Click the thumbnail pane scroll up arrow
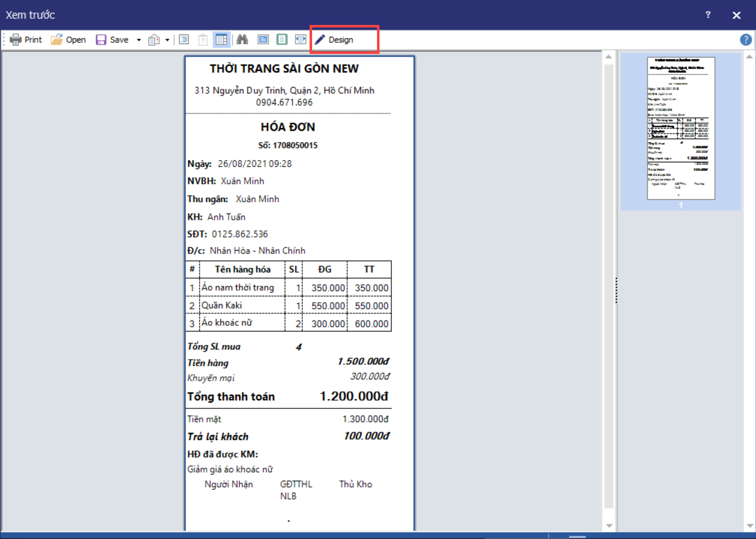756x539 pixels. [750, 56]
